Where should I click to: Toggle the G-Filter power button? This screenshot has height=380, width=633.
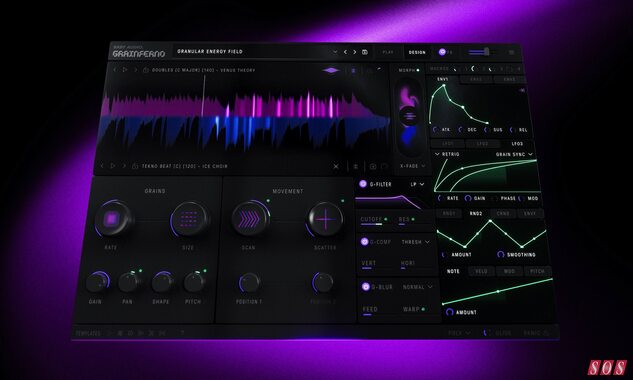(363, 184)
